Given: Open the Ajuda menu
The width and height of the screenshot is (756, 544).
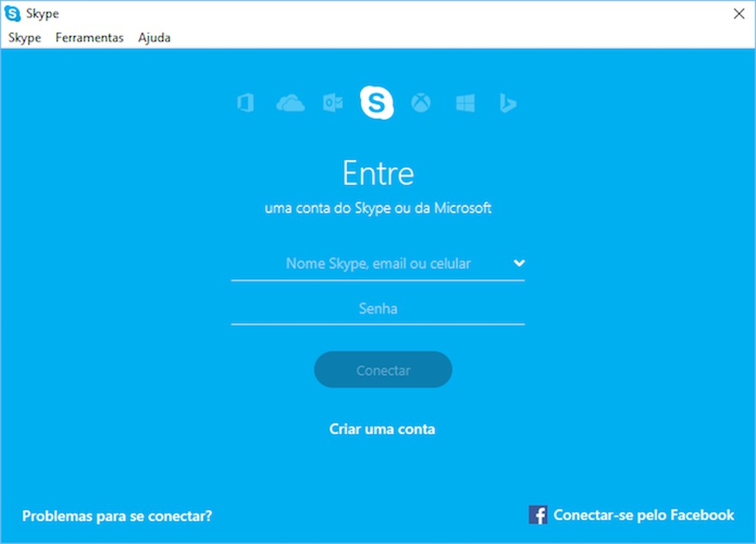Looking at the screenshot, I should click(x=154, y=38).
